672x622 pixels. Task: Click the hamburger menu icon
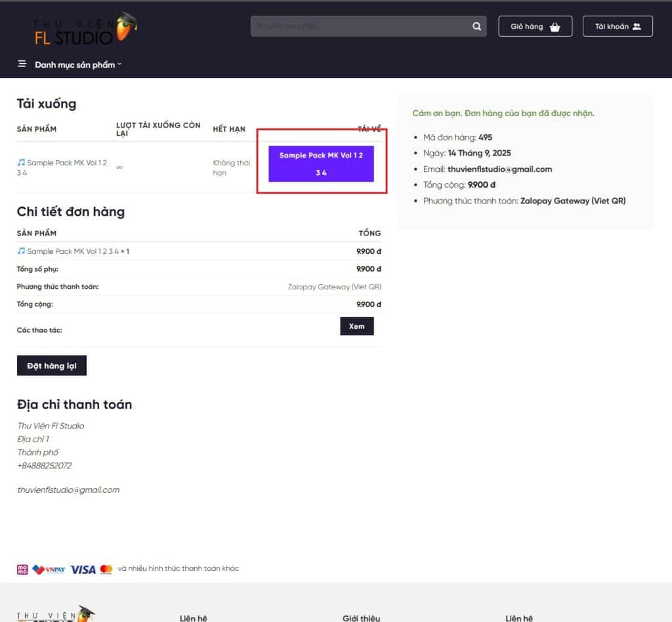tap(22, 64)
